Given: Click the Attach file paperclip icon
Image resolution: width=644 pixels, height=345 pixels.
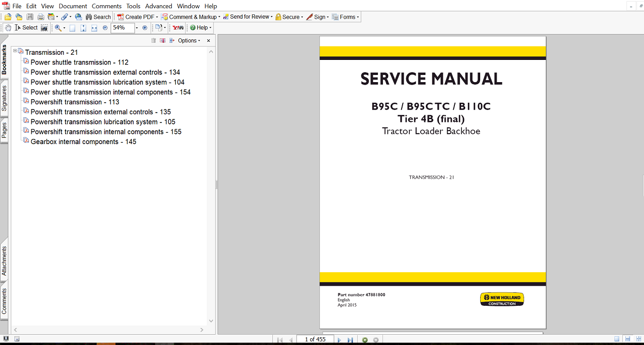Looking at the screenshot, I should (x=65, y=17).
